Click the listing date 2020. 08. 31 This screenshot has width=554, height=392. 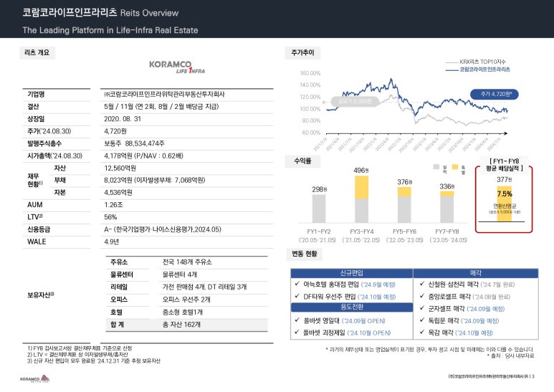pyautogui.click(x=123, y=119)
